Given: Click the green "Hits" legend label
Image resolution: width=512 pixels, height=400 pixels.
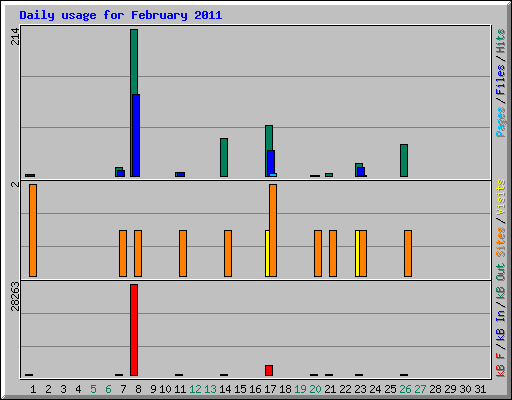Looking at the screenshot, I should pos(500,41).
